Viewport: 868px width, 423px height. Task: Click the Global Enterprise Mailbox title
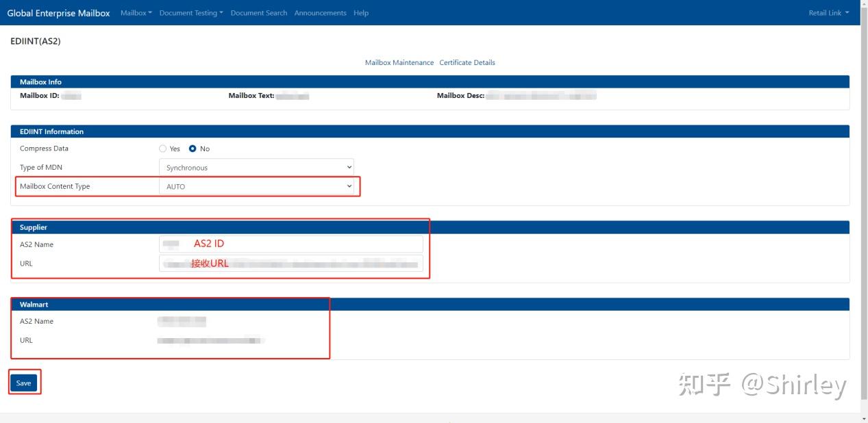[x=58, y=12]
